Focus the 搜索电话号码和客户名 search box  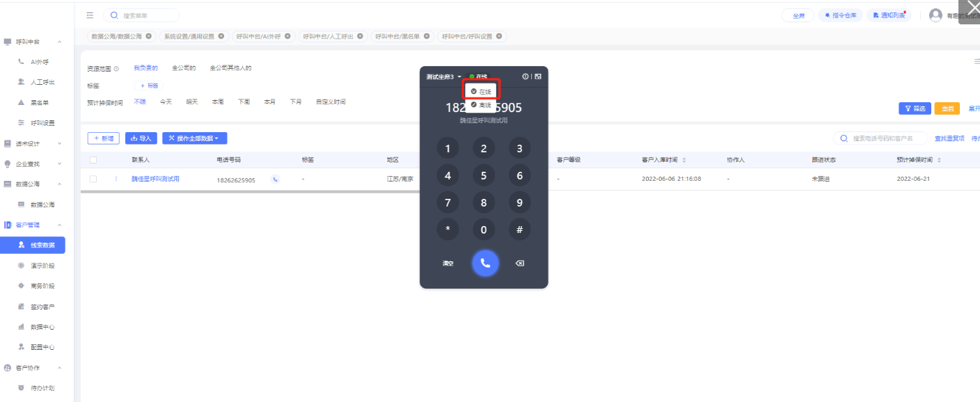pyautogui.click(x=880, y=138)
